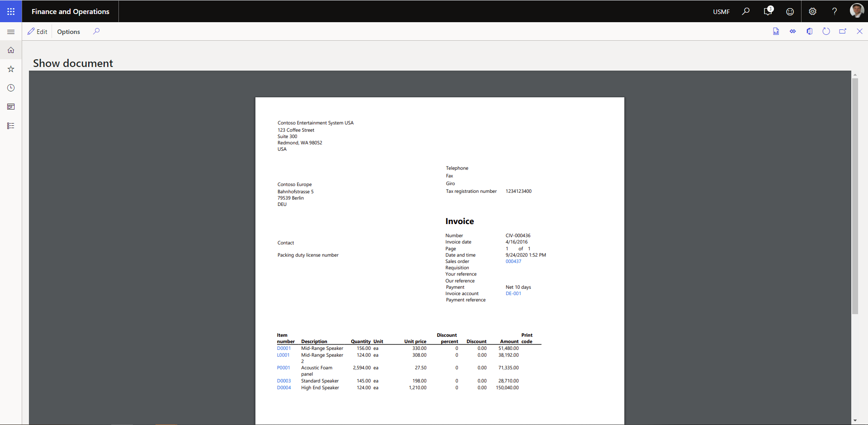
Task: Open Recent clock icon in sidebar
Action: tap(11, 88)
